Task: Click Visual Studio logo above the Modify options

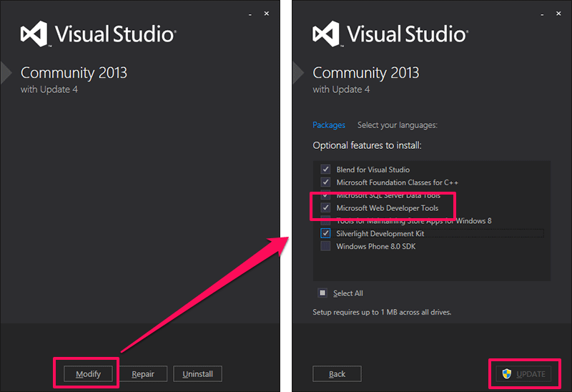Action: (34, 34)
